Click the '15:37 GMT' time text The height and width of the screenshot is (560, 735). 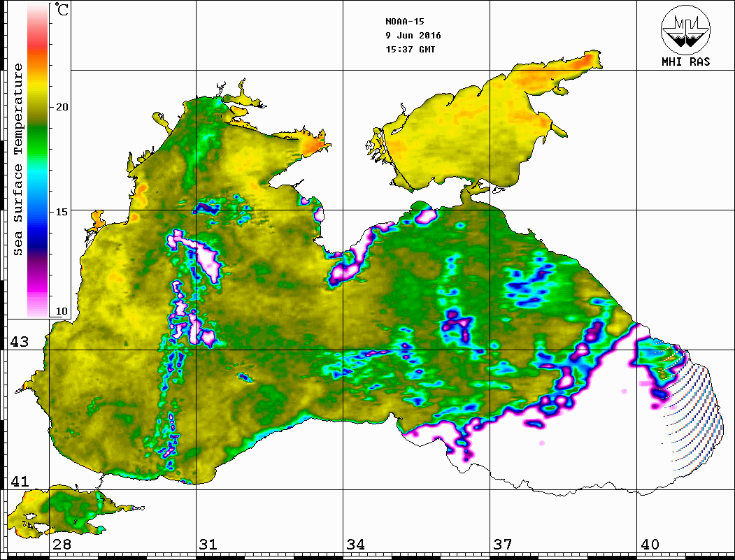coord(410,49)
